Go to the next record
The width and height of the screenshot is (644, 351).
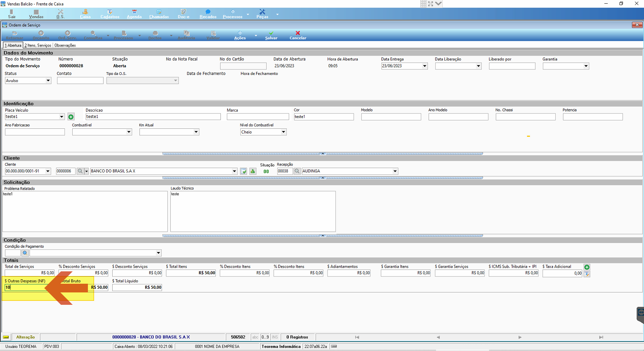tap(520, 337)
